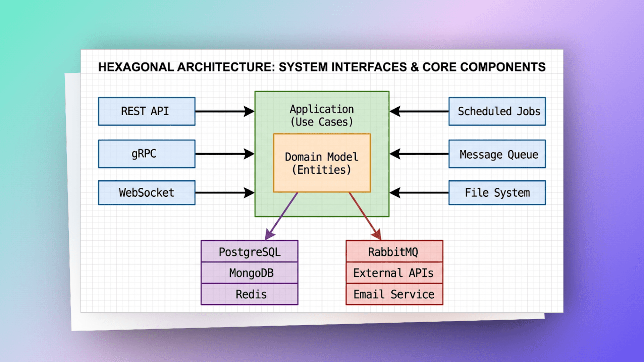The width and height of the screenshot is (644, 362).
Task: Select the arrow from REST API
Action: [225, 111]
